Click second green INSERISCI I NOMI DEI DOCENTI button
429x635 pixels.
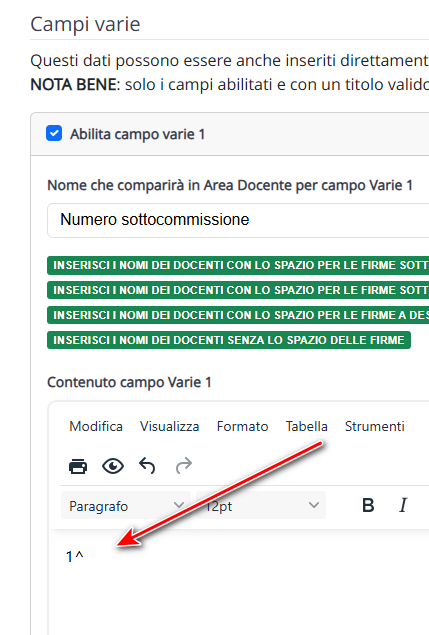pyautogui.click(x=238, y=290)
